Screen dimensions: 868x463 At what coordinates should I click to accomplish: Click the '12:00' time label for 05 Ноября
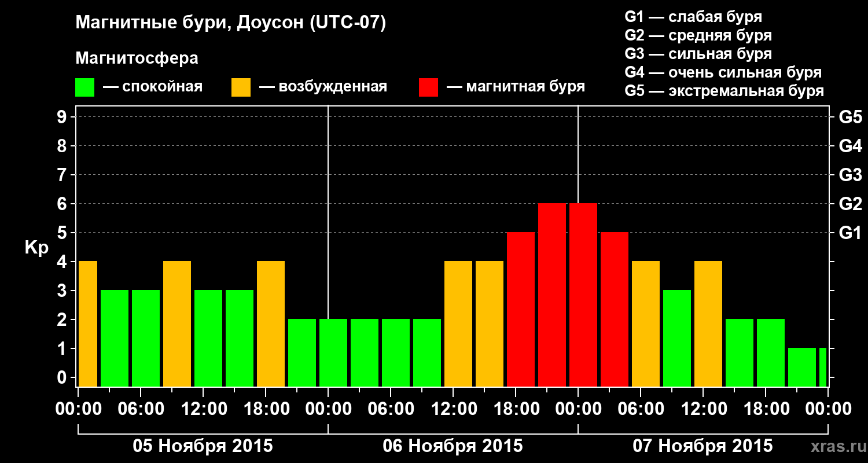pyautogui.click(x=203, y=409)
